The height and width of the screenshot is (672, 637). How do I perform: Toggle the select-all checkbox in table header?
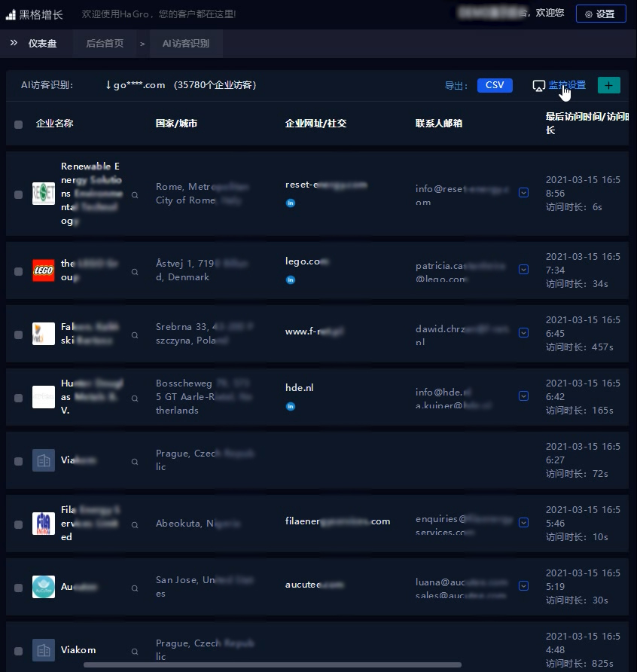pos(18,124)
